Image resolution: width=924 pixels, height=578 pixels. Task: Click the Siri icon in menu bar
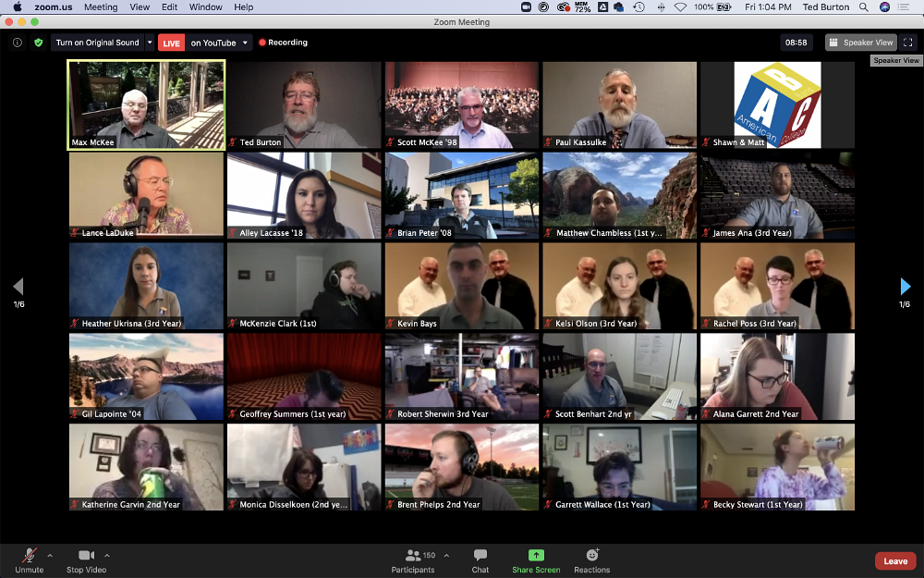884,7
